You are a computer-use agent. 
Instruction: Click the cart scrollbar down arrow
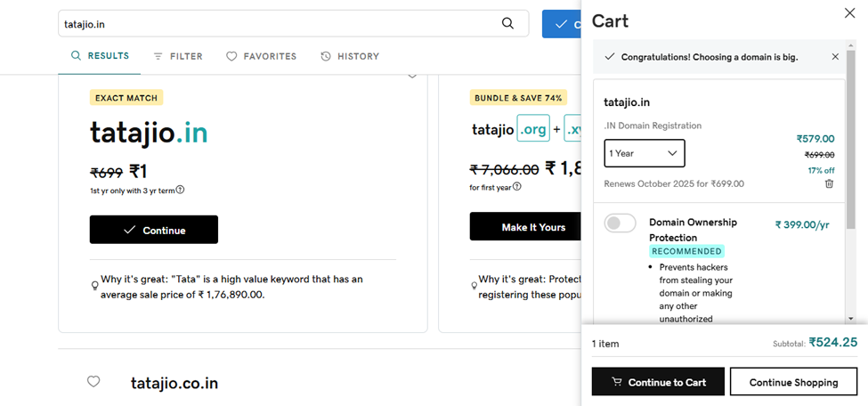[x=851, y=319]
